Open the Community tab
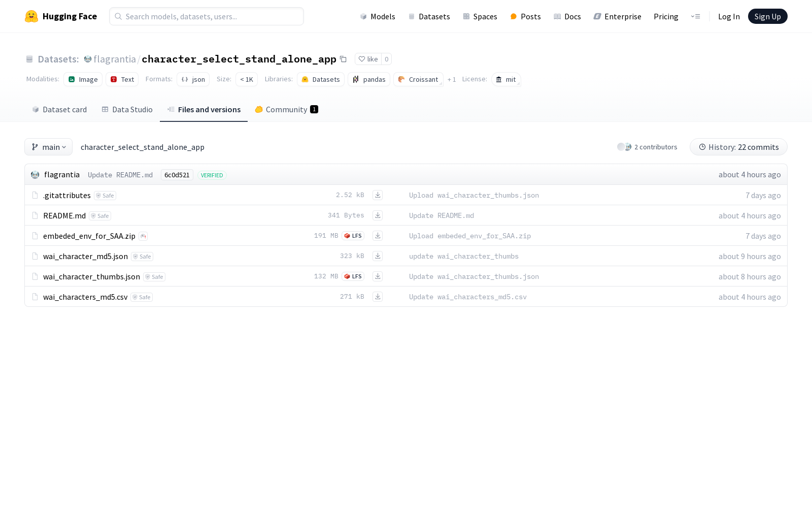Screen dimensions: 812x508 coord(286,110)
